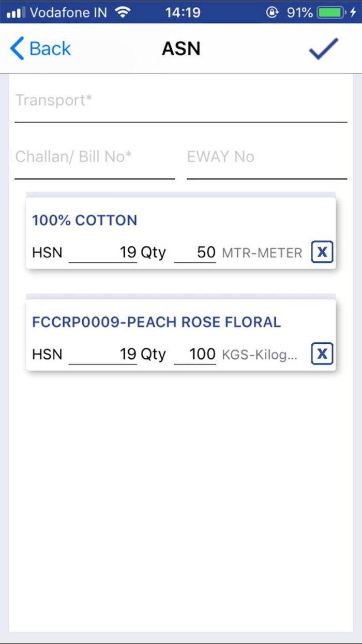Enter the Challan/ Bill No field
The height and width of the screenshot is (644, 362).
[95, 157]
